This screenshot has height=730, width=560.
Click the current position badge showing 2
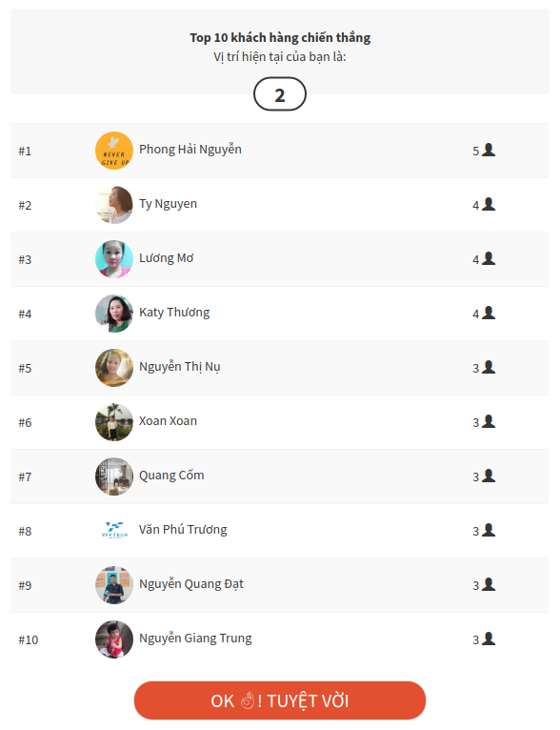[280, 94]
